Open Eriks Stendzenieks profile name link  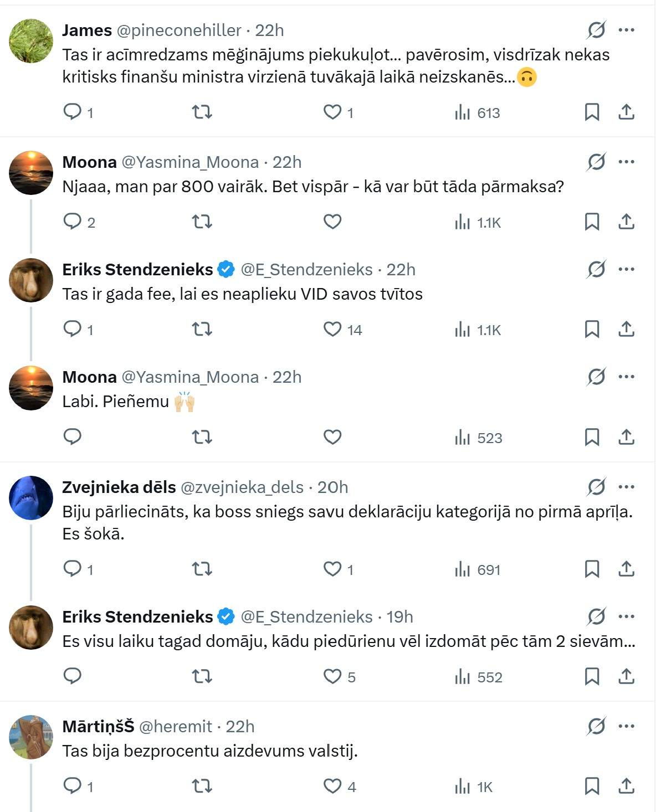pyautogui.click(x=137, y=270)
